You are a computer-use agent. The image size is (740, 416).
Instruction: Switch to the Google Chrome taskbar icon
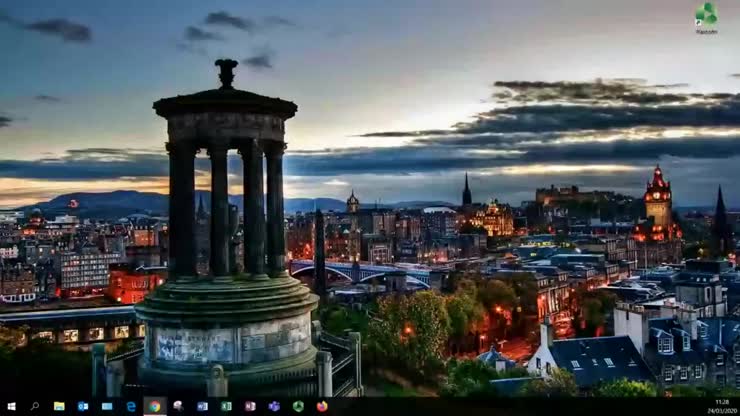[154, 406]
